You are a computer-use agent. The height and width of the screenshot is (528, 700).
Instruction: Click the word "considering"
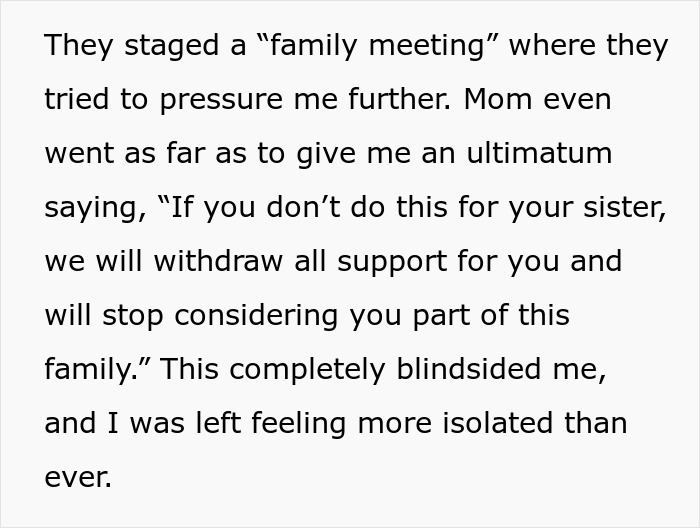click(x=257, y=316)
